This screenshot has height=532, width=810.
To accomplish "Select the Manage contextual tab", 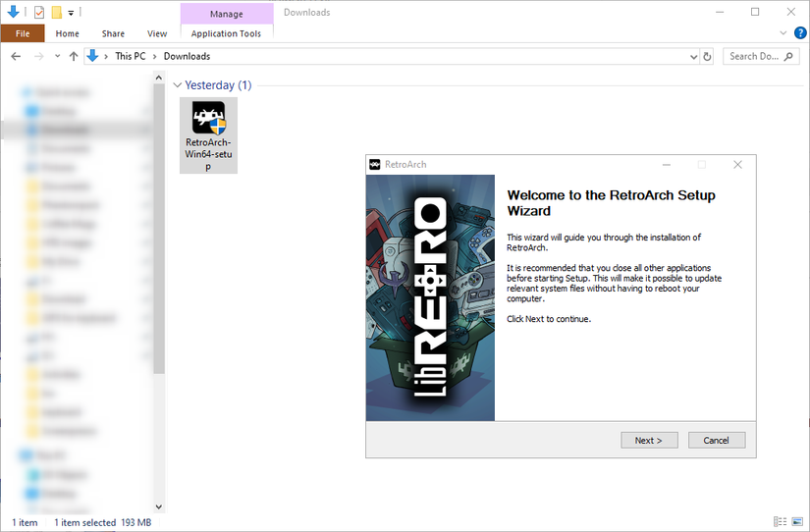I will (226, 14).
